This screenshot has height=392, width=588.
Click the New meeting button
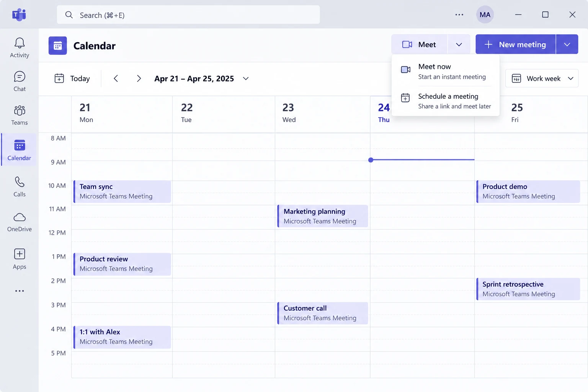point(515,44)
